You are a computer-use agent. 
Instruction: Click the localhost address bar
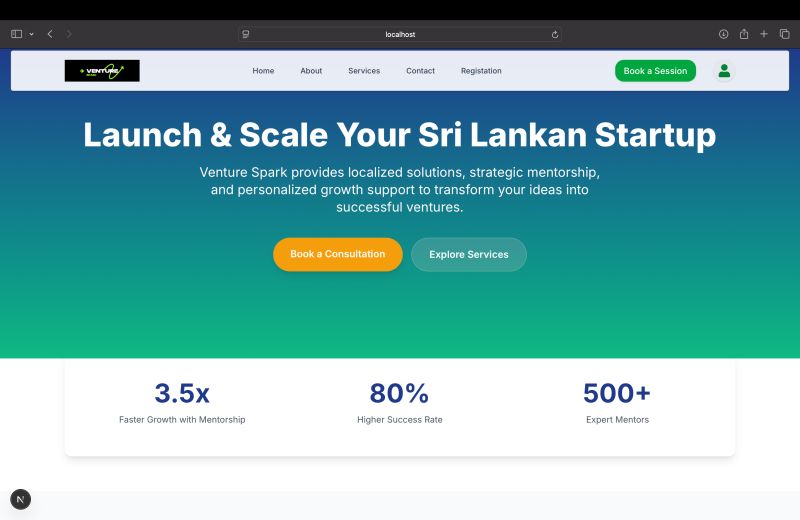[400, 34]
